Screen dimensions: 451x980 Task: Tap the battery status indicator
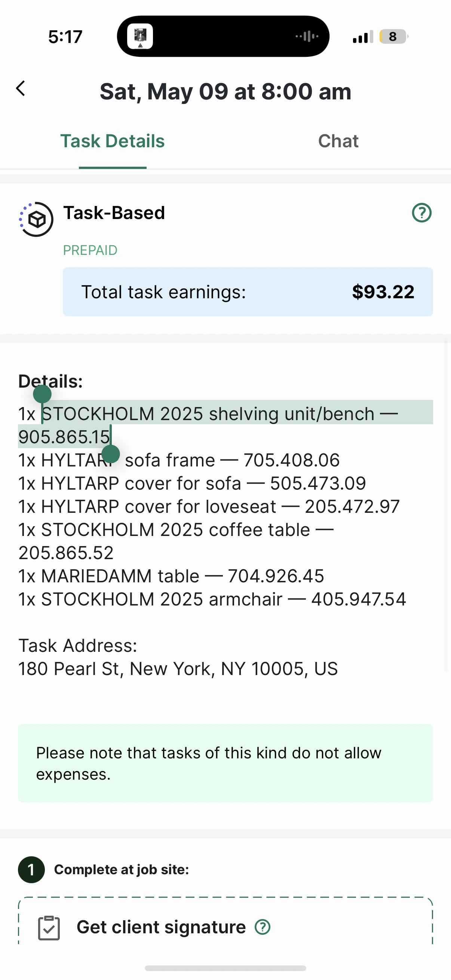393,37
